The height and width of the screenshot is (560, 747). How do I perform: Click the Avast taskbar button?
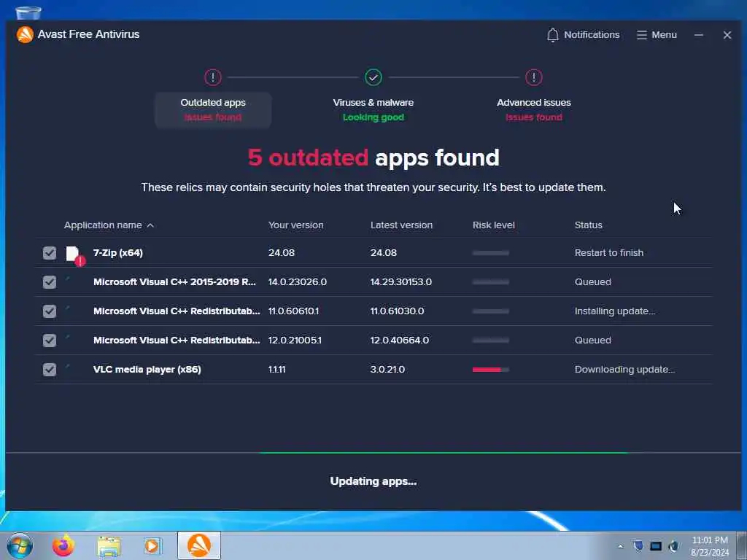click(199, 545)
